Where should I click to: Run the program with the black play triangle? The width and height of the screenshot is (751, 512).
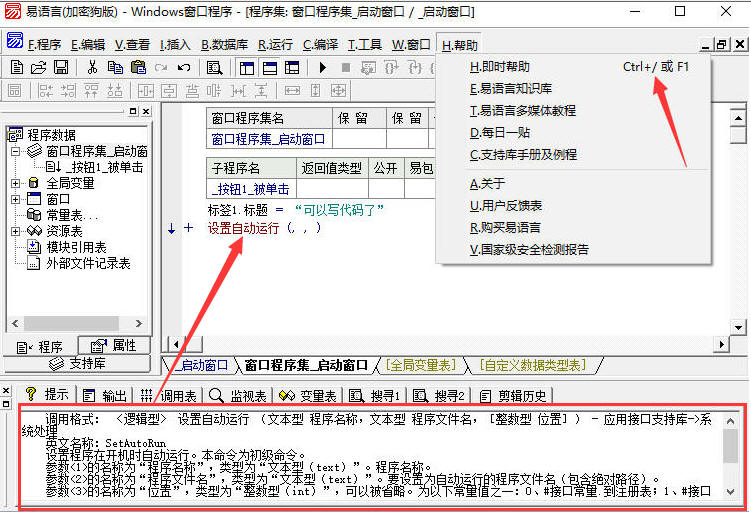[322, 68]
